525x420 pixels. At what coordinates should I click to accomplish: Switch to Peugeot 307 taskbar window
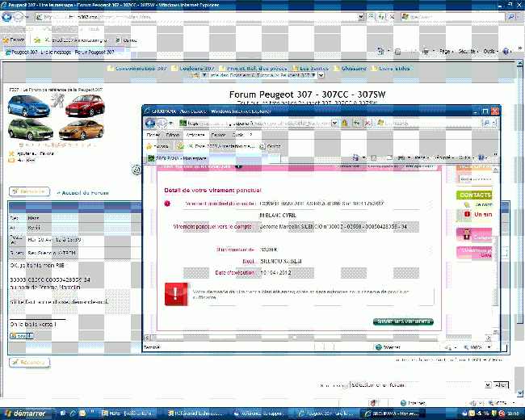pos(327,414)
